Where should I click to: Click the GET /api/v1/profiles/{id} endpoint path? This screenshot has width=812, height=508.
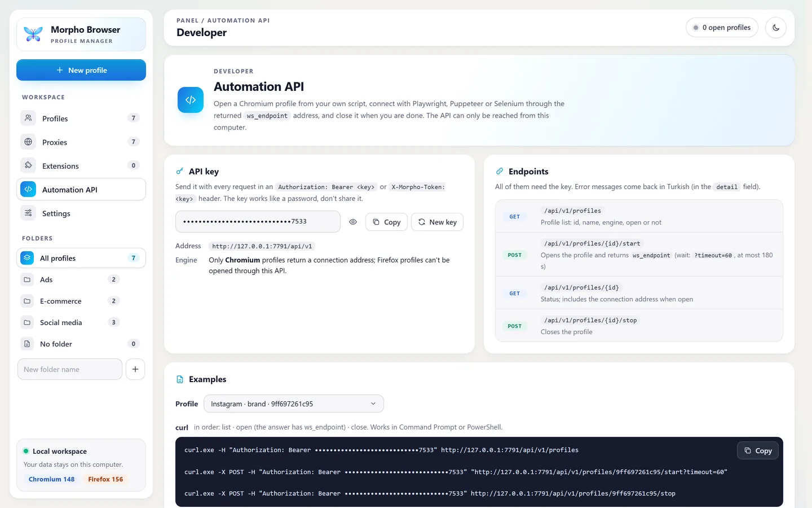[x=581, y=287]
